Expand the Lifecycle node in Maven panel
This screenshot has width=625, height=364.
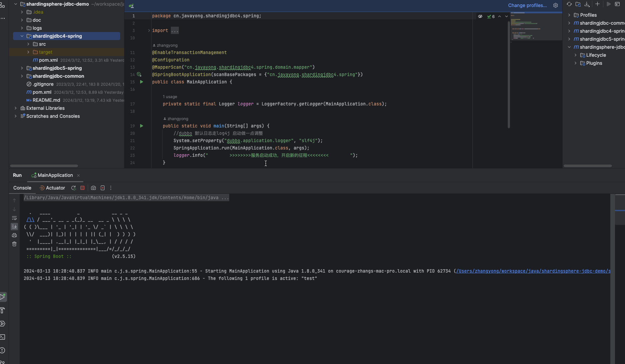click(x=576, y=55)
